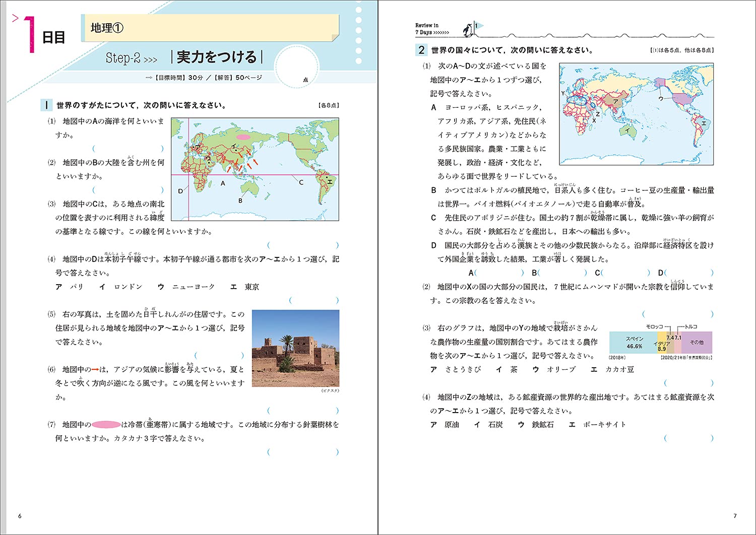Click the Step-2 >>> label
This screenshot has height=535, width=756.
(x=132, y=58)
